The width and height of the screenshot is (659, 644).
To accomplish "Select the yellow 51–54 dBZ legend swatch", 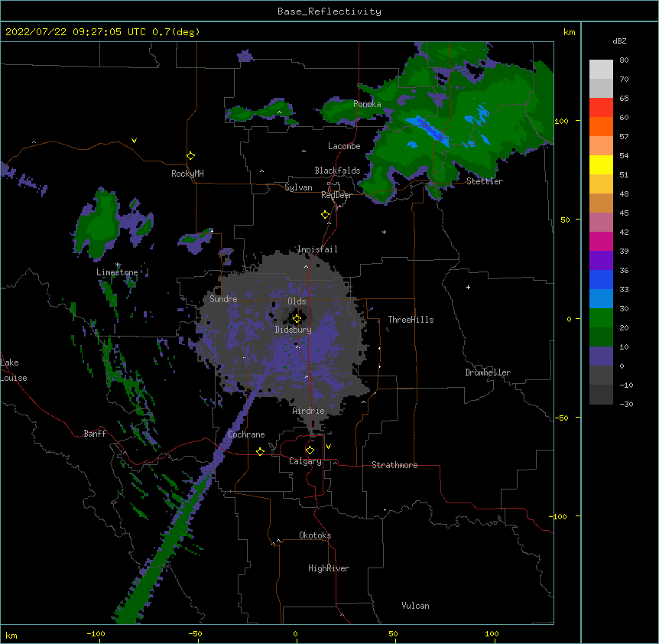I will 601,164.
